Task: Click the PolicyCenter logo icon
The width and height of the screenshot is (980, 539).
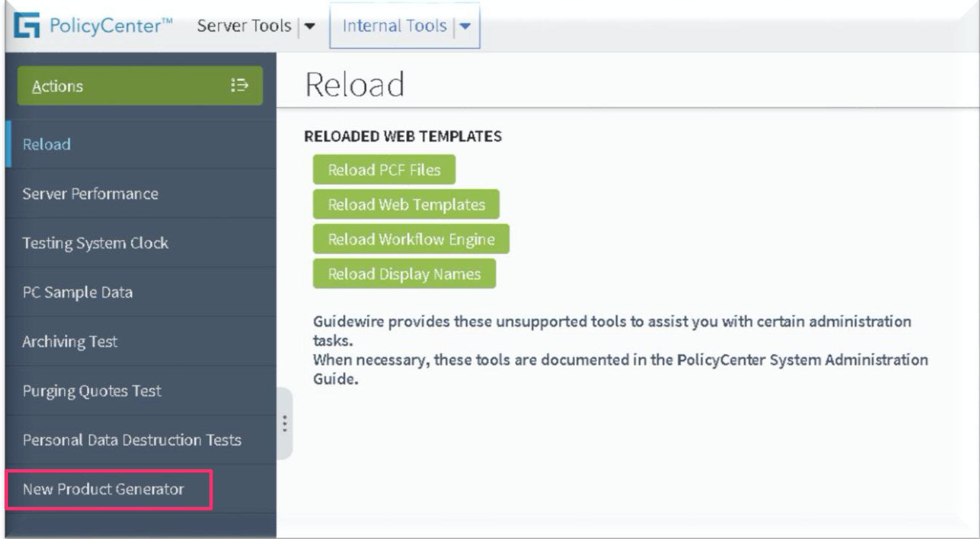Action: pyautogui.click(x=27, y=26)
